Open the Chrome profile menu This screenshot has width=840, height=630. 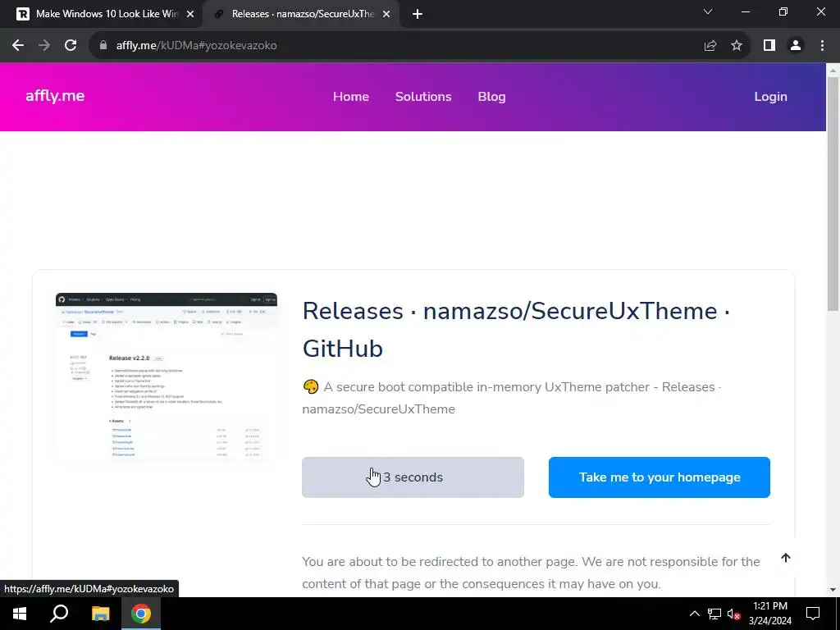click(x=796, y=46)
